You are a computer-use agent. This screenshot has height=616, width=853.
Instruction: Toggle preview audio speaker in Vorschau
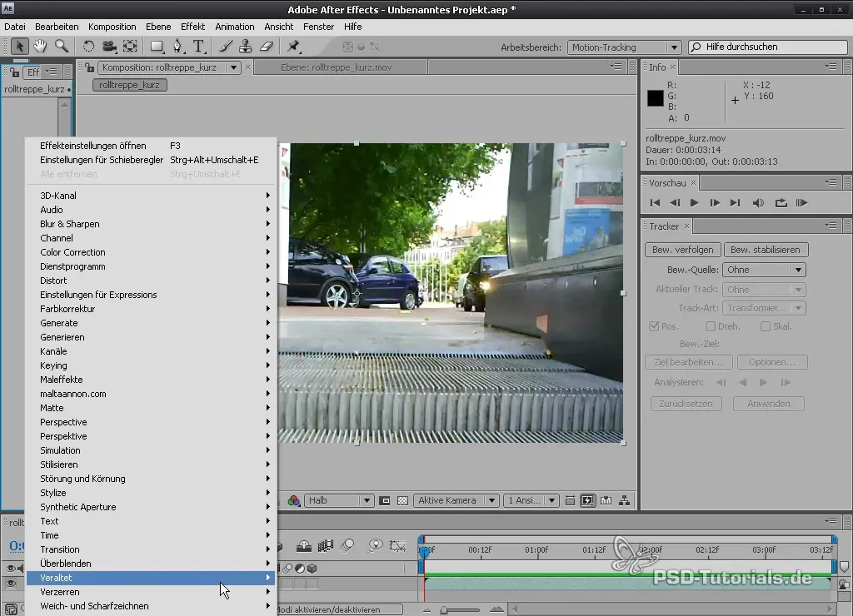pos(758,203)
